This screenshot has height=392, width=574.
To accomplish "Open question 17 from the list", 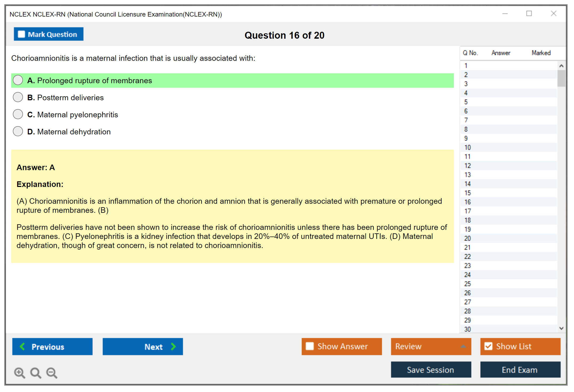I will [467, 211].
